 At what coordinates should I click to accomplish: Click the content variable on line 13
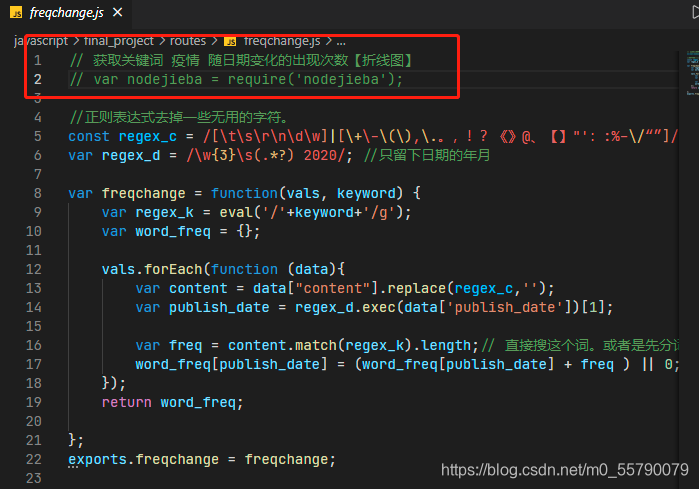pos(198,288)
